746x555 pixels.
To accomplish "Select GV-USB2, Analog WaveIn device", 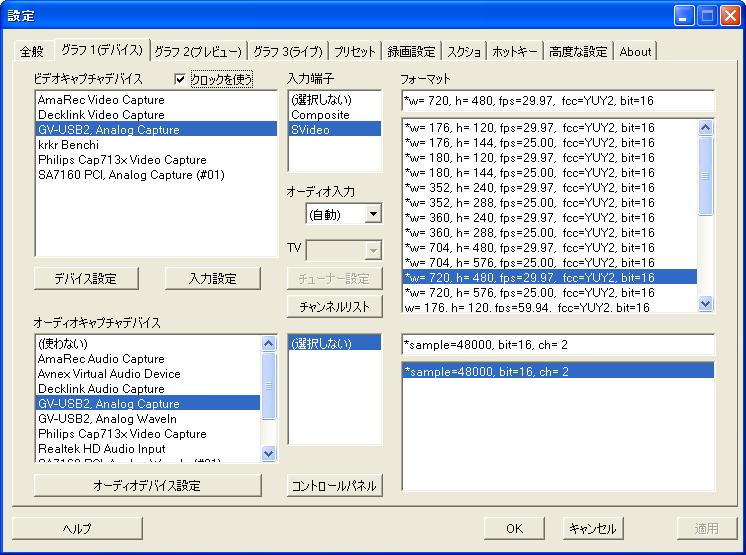I will (148, 419).
